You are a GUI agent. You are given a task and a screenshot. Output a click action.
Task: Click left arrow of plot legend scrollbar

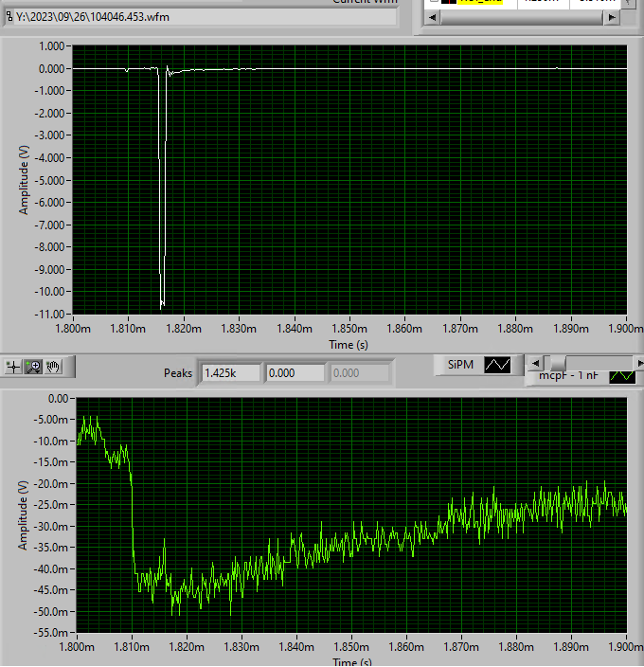click(x=535, y=363)
